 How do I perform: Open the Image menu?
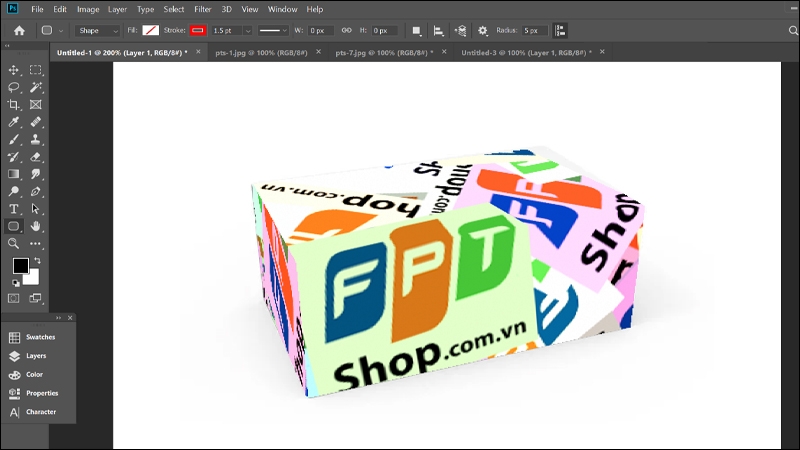pyautogui.click(x=88, y=9)
